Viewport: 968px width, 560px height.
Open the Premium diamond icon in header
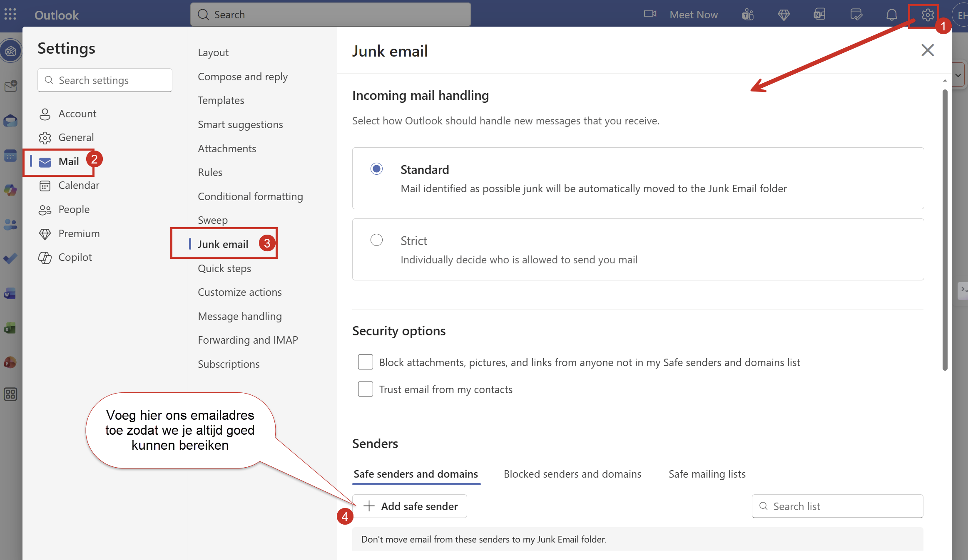(784, 15)
